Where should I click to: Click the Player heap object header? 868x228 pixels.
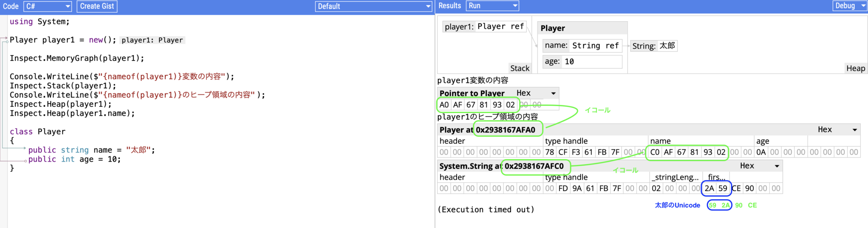click(581, 28)
